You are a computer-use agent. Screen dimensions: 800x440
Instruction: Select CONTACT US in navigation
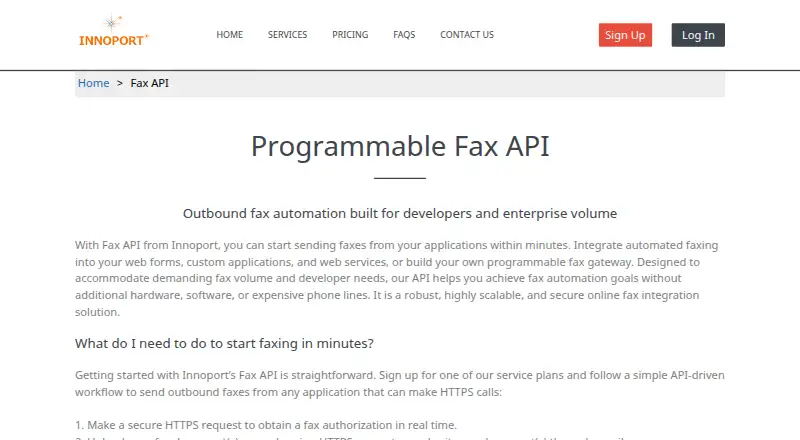[x=467, y=35]
